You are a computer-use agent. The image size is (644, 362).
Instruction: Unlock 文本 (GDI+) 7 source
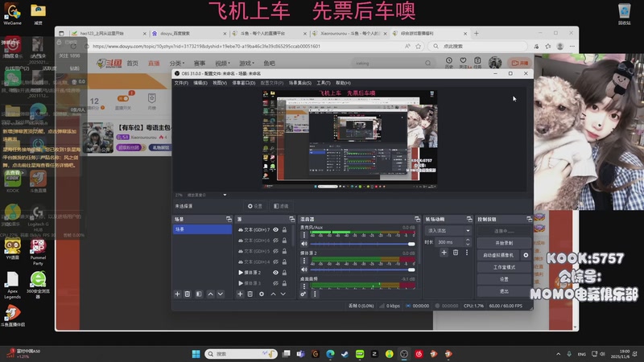pos(284,230)
